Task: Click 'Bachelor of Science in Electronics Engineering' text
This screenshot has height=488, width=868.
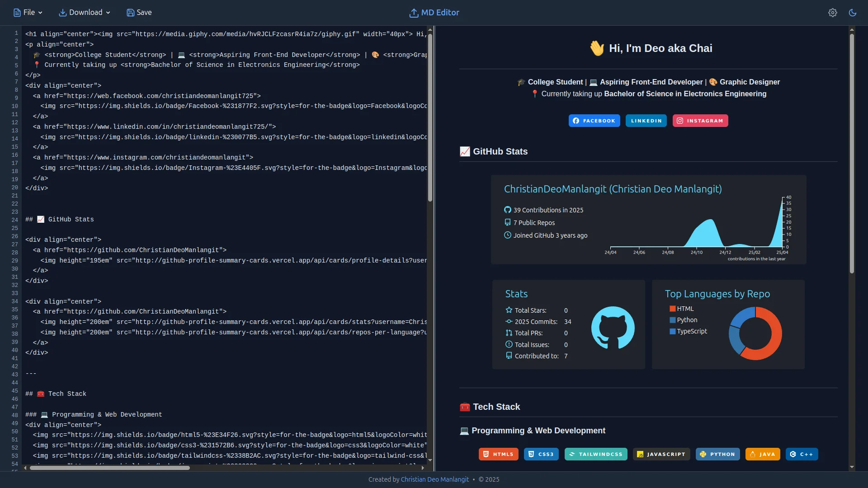Action: [685, 94]
